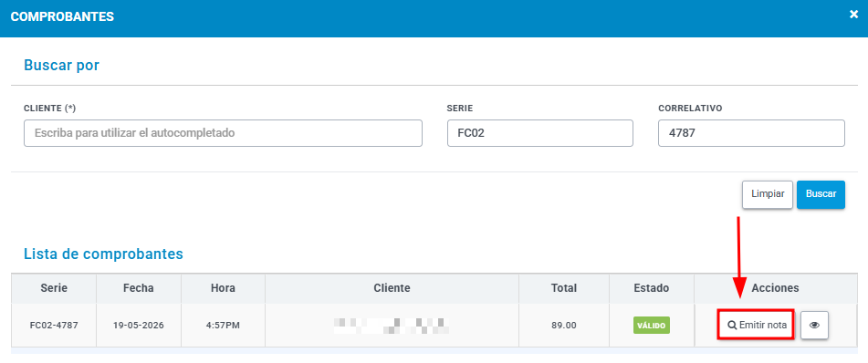Click the Serie input containing FC02

[539, 133]
